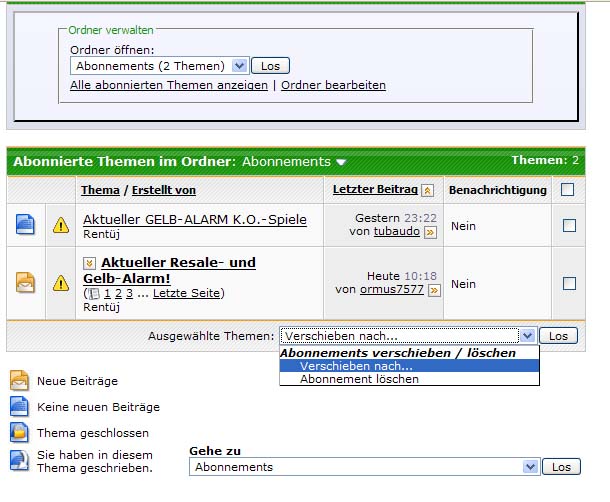Screen dimensions: 610x502
Task: Check the box for Aktueller Resale- und Gelb-Alarm thread
Action: (x=569, y=284)
